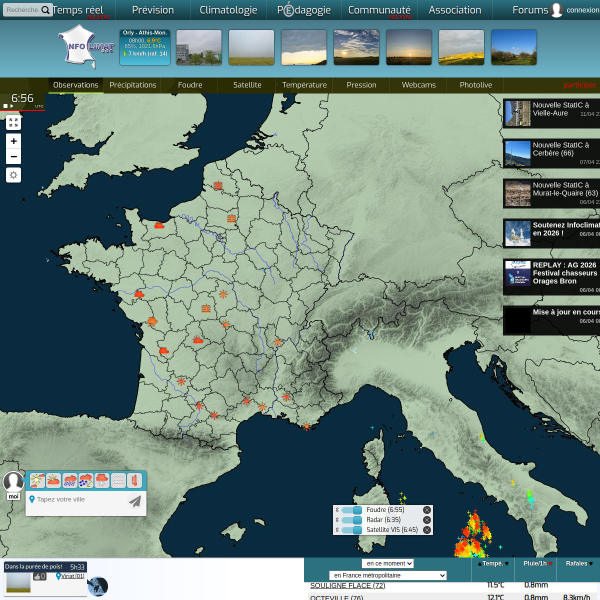
Task: Remove the Satellite VIS layer
Action: coord(427,530)
